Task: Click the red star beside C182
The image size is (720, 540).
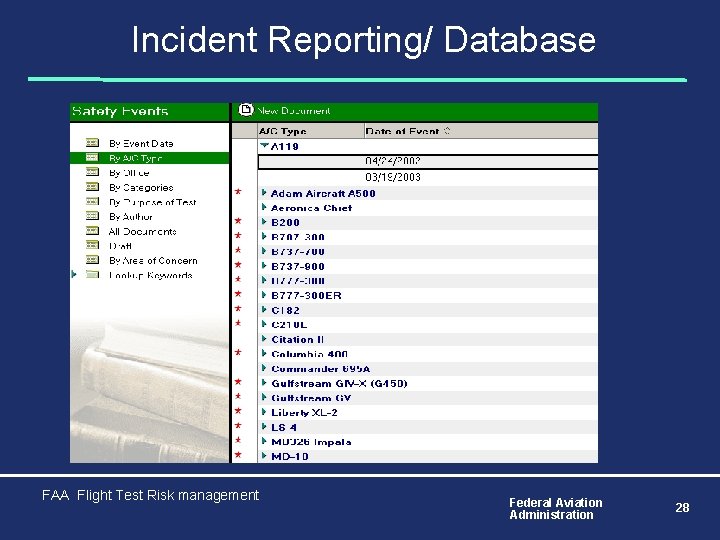Action: pos(238,309)
